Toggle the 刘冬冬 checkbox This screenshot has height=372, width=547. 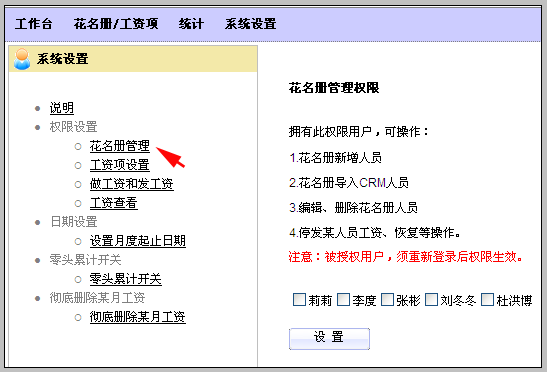pos(431,299)
